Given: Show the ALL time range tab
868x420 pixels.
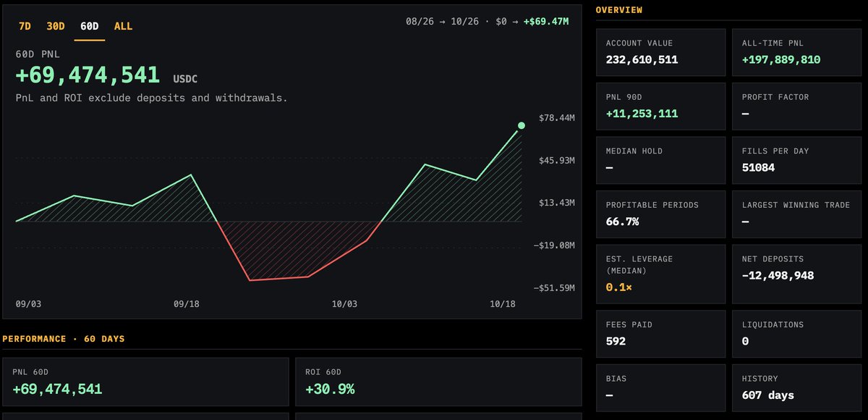Looking at the screenshot, I should point(124,26).
